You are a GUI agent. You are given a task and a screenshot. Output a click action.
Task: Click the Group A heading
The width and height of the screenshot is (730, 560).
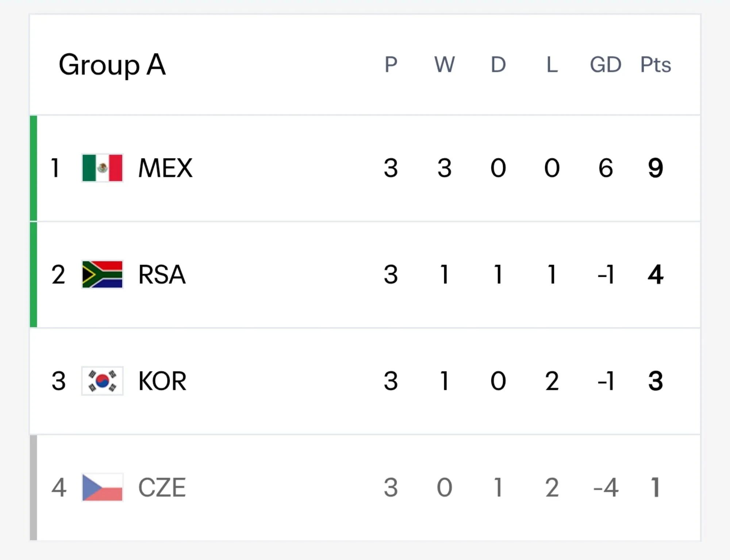[112, 65]
